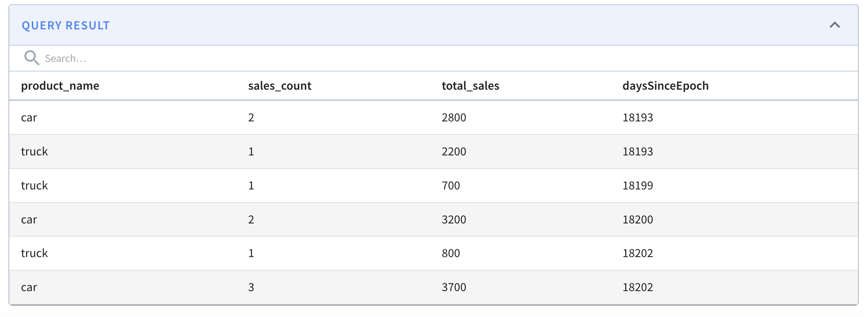868x317 pixels.
Task: Click the product name in first row
Action: (29, 118)
